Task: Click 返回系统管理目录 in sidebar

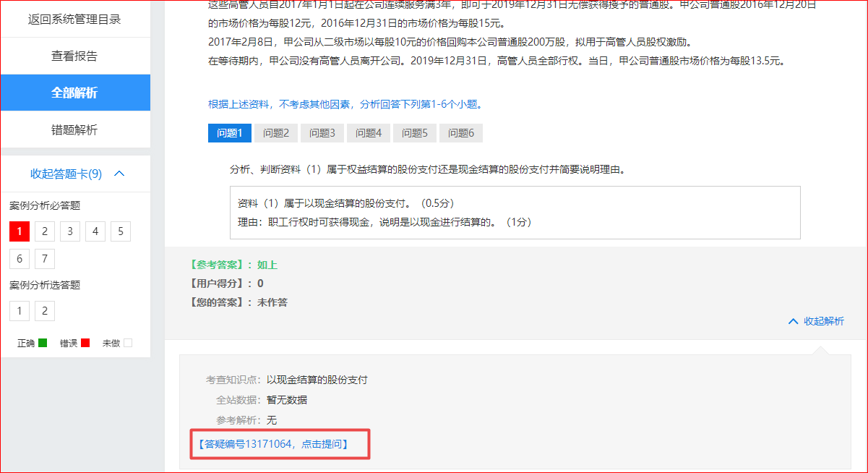Action: pyautogui.click(x=75, y=19)
